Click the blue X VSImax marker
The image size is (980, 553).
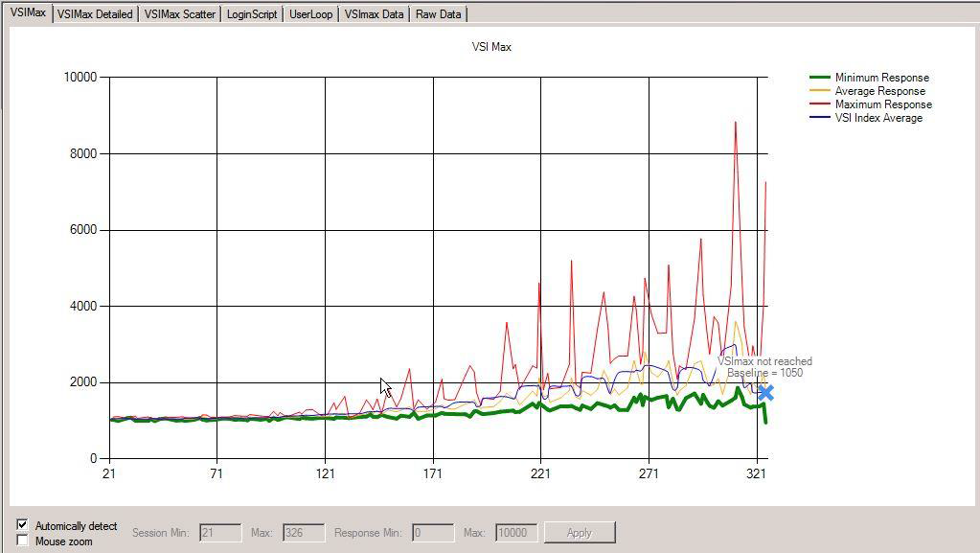[765, 393]
